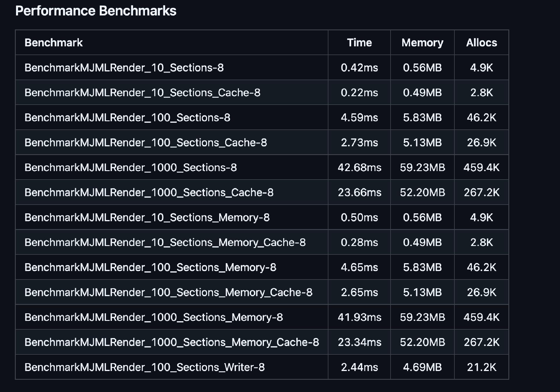Image resolution: width=560 pixels, height=392 pixels.
Task: Click memory value in 1000_Sections-8 row
Action: coord(422,168)
